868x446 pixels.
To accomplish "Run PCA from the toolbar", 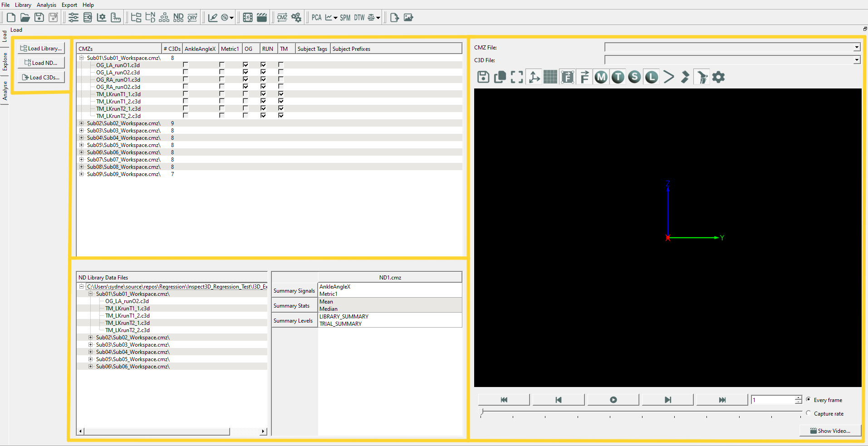I will tap(317, 17).
